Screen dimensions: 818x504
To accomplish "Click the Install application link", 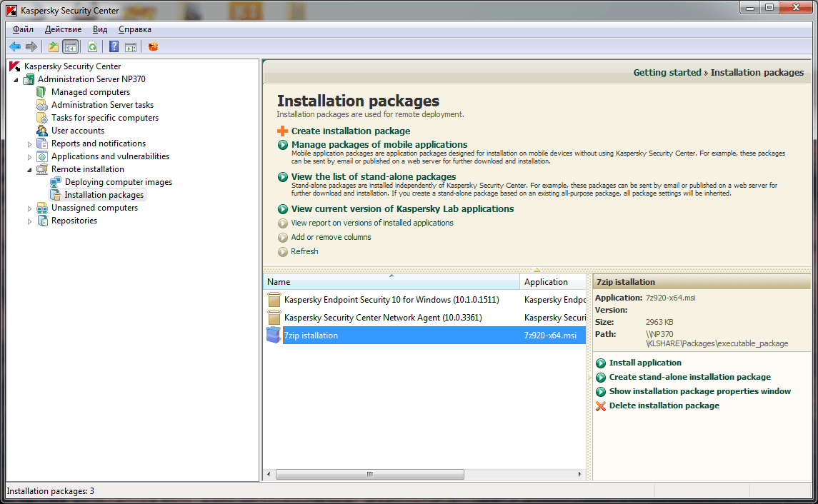I will (x=645, y=363).
